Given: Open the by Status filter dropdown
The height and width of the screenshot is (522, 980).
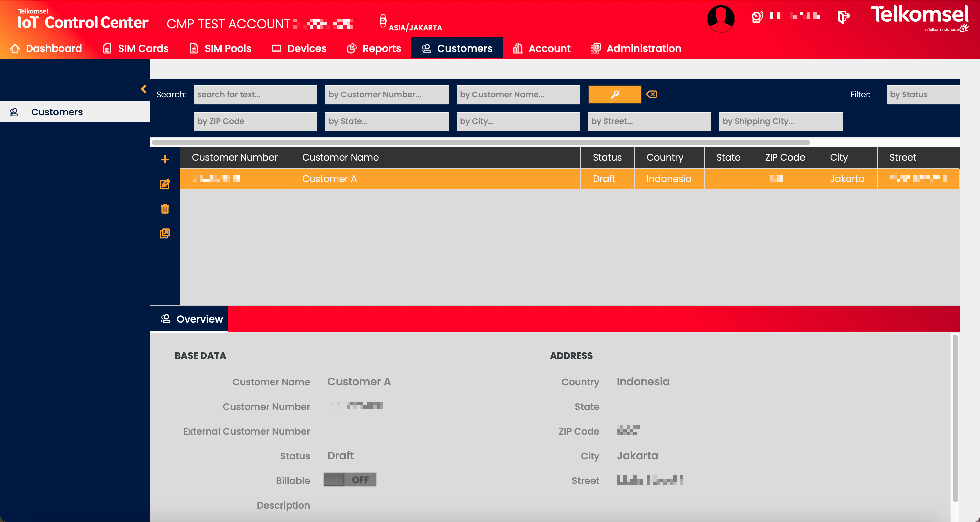Looking at the screenshot, I should coord(923,95).
